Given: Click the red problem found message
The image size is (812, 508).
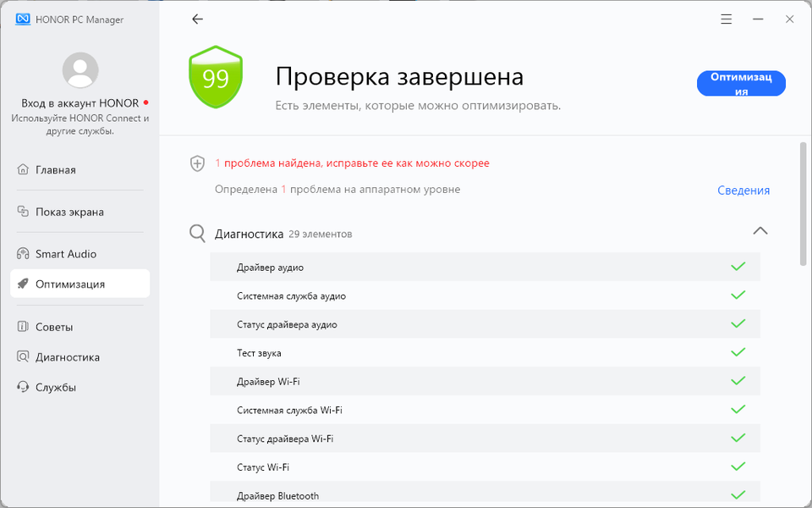Looking at the screenshot, I should coord(352,163).
